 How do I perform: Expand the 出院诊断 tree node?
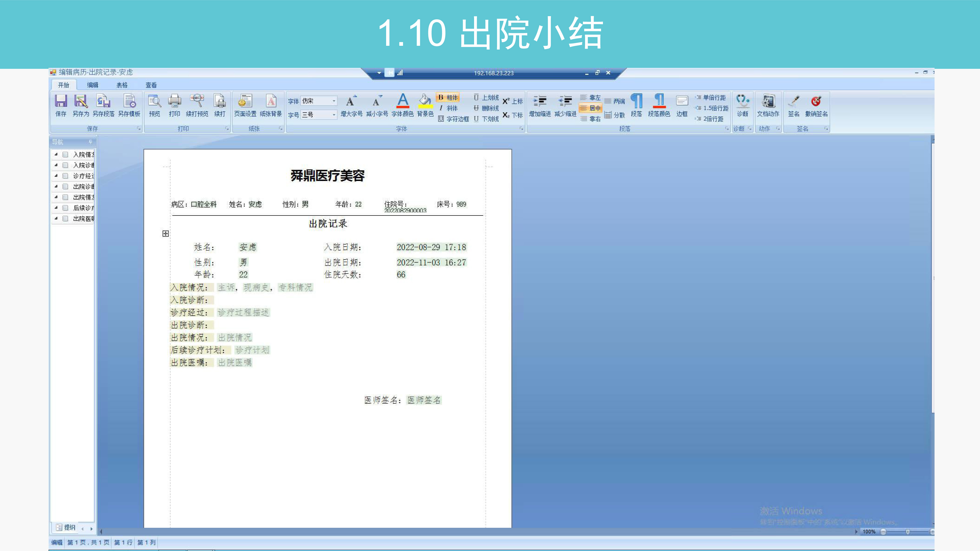point(56,186)
